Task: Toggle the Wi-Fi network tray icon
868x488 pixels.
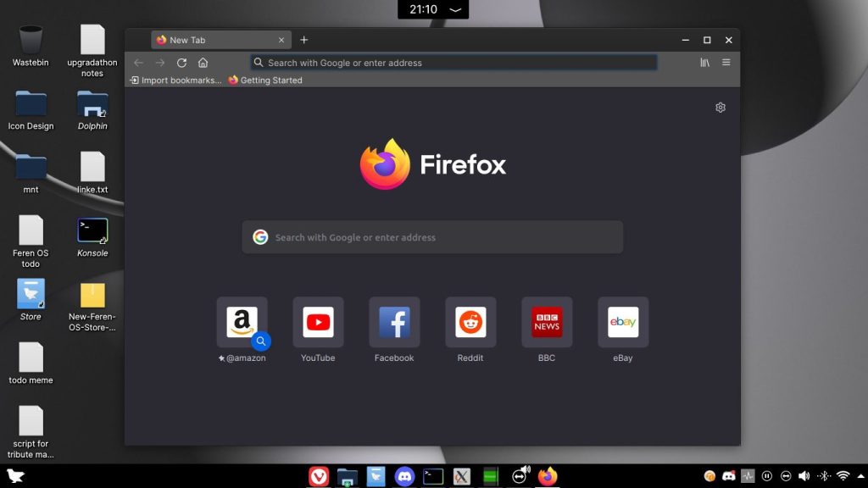Action: click(x=843, y=476)
